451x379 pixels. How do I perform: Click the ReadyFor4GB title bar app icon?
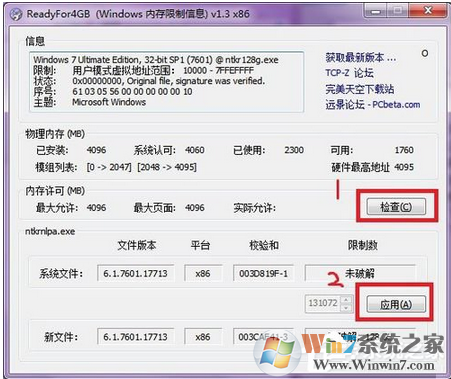coord(16,14)
